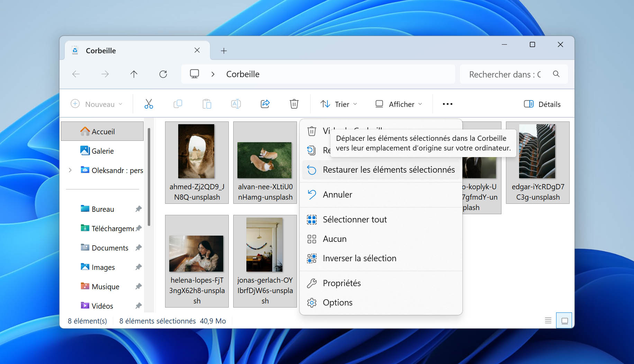Select Inverser la sélection menu entry

tap(381, 258)
